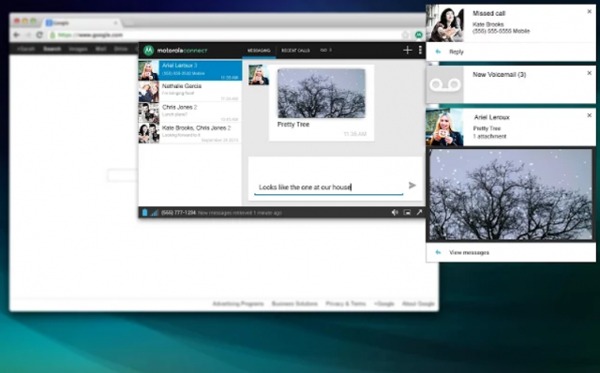The image size is (600, 373).
Task: Click the image icon in the bottom status bar
Action: (407, 212)
